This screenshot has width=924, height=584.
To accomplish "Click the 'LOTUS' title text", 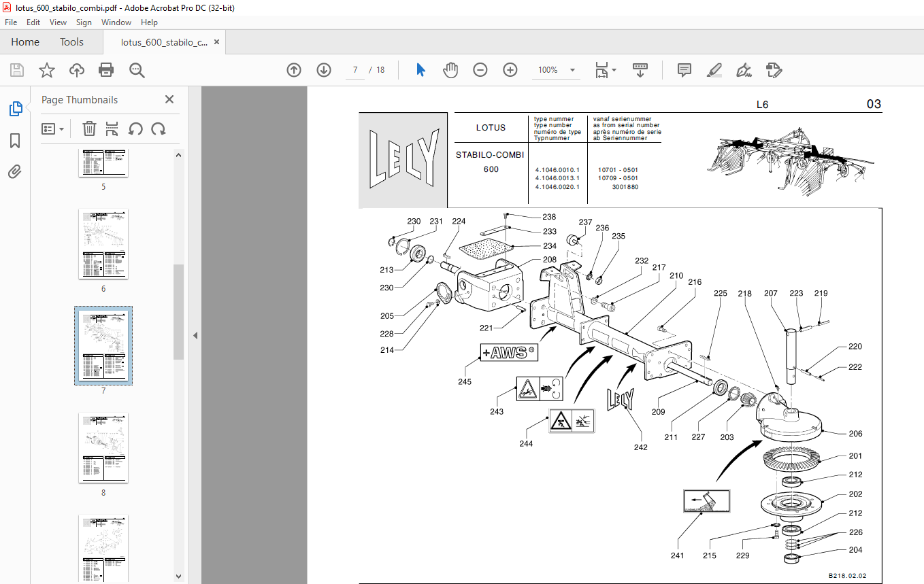I will tap(491, 128).
